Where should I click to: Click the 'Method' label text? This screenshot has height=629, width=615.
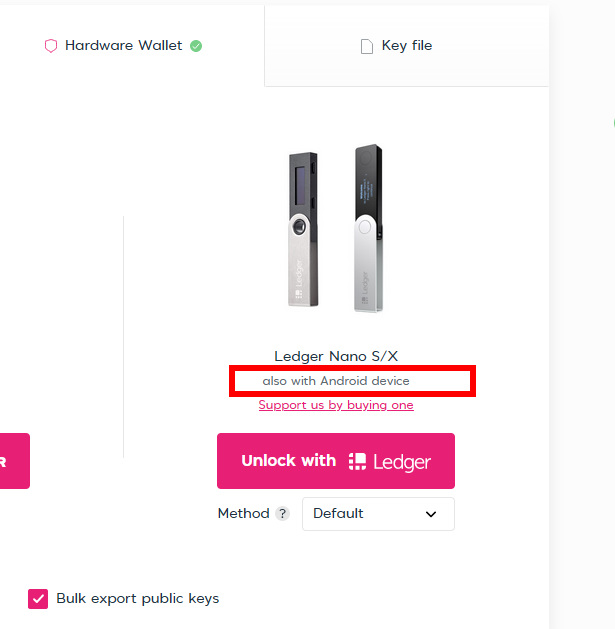(243, 514)
